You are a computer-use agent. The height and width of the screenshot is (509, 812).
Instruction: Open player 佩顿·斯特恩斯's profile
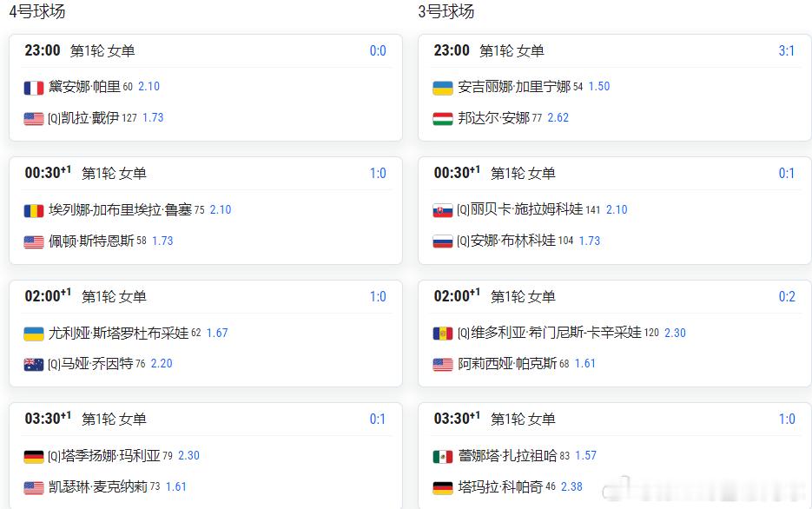coord(91,241)
